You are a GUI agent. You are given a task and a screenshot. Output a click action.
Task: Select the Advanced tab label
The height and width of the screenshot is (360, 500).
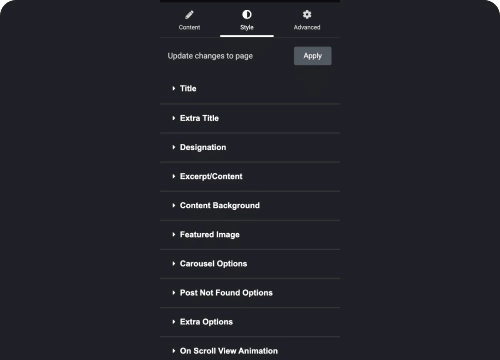[x=307, y=27]
